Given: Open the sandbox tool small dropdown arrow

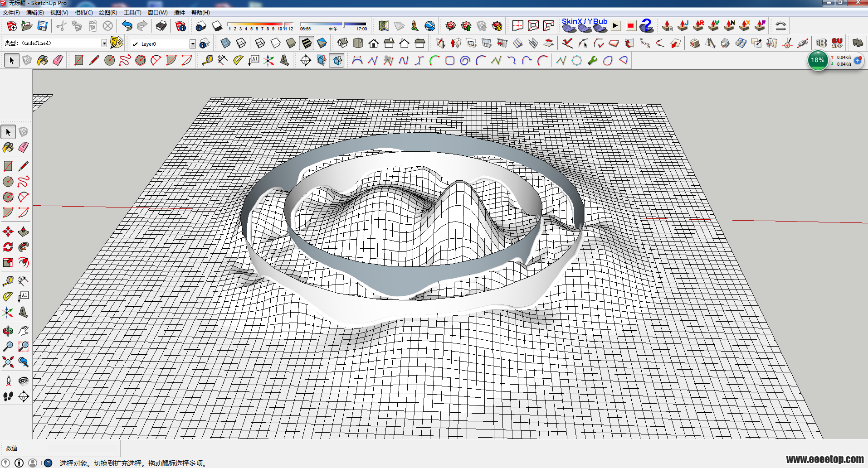Looking at the screenshot, I should point(670,29).
